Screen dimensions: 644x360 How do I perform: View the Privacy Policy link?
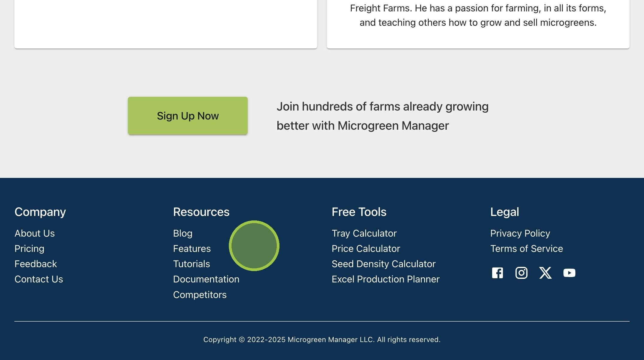[520, 233]
